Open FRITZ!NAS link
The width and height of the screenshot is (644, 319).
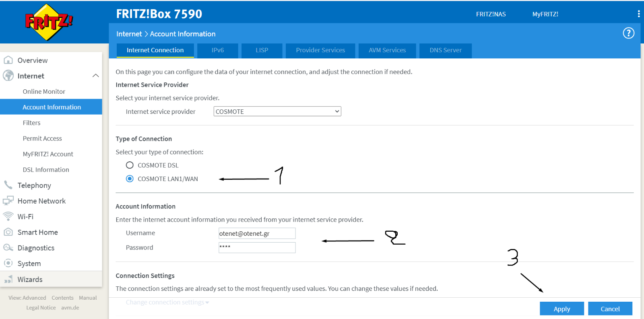(x=491, y=14)
